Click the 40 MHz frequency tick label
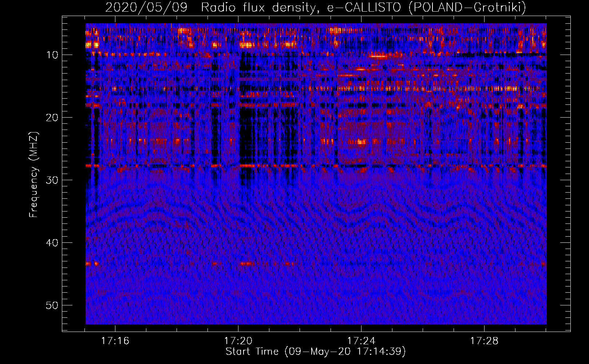Screen dimensions: 589x364 52,243
